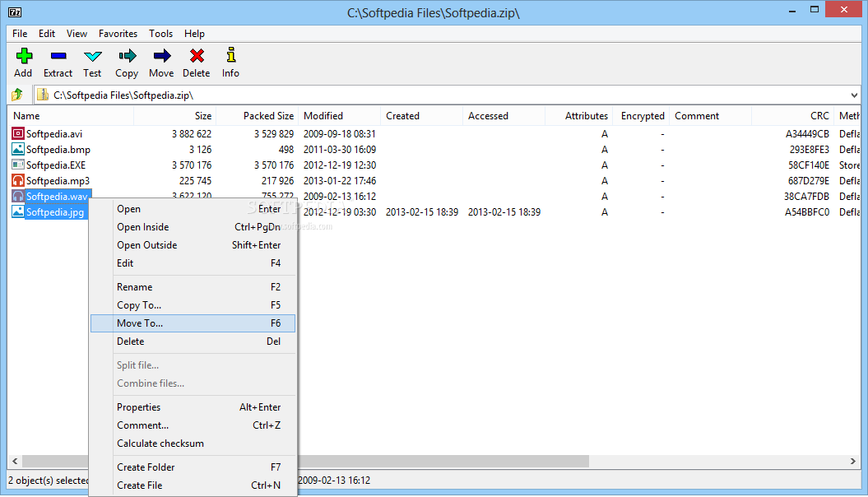
Task: Click the horizontal scrollbar thumb
Action: 305,461
